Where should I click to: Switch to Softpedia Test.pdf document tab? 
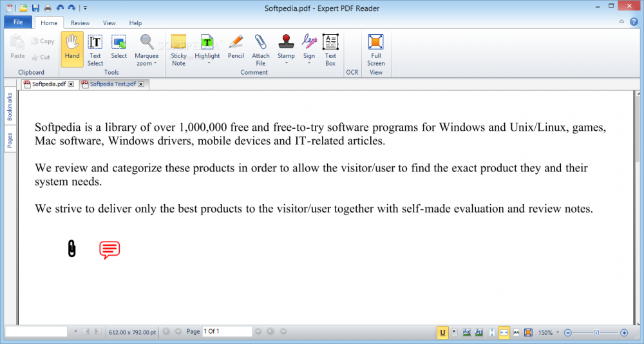point(113,84)
